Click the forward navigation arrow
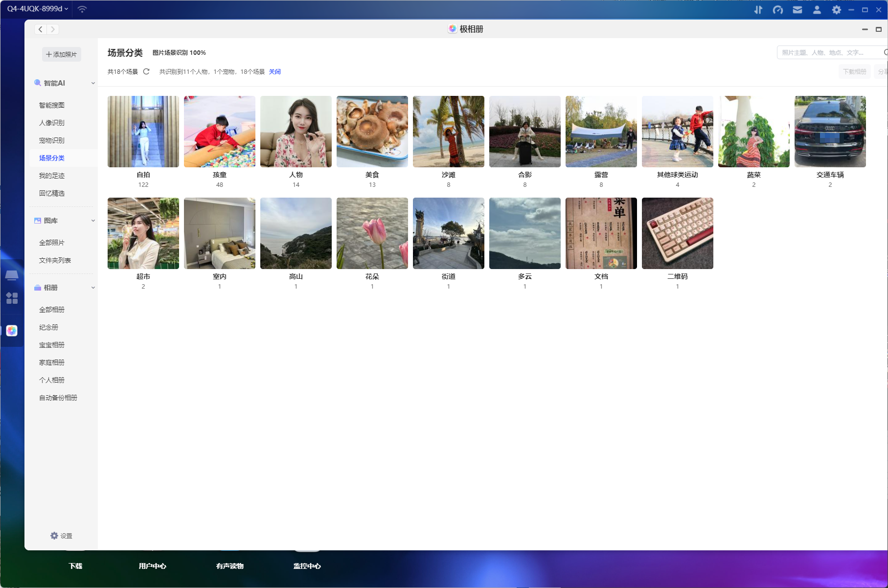This screenshot has width=888, height=588. [53, 29]
